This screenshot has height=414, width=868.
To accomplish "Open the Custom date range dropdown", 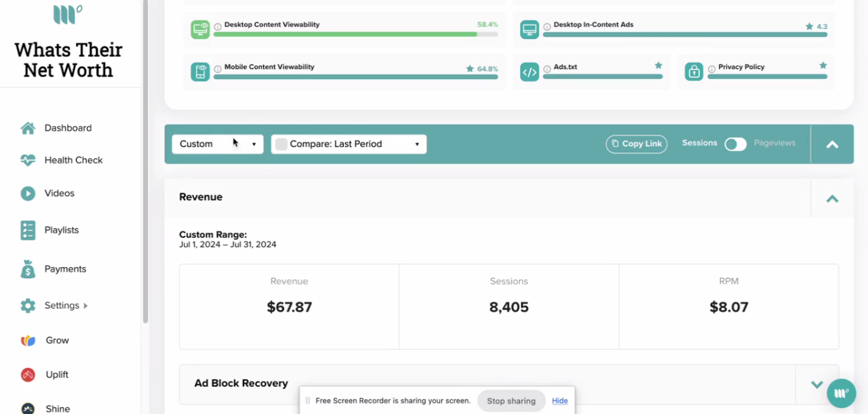I will tap(217, 144).
